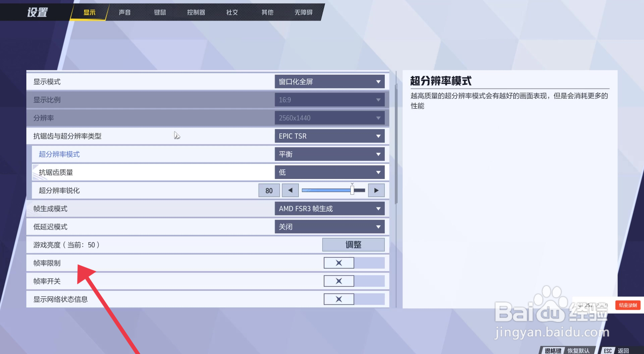Open the 控制器 settings tab
Image resolution: width=644 pixels, height=354 pixels.
pos(196,12)
